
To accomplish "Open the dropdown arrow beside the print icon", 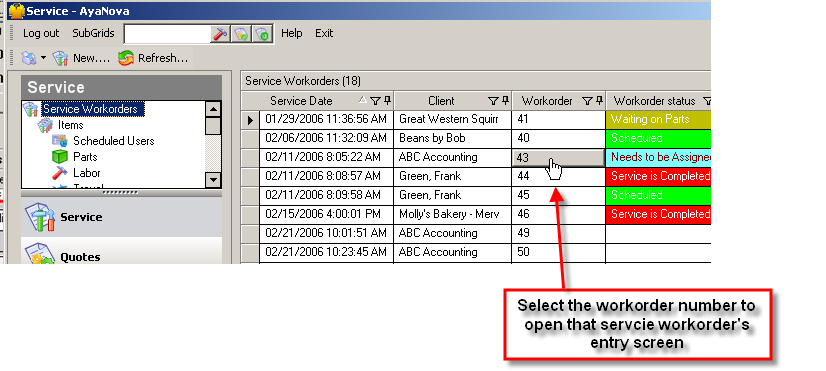I will 44,58.
